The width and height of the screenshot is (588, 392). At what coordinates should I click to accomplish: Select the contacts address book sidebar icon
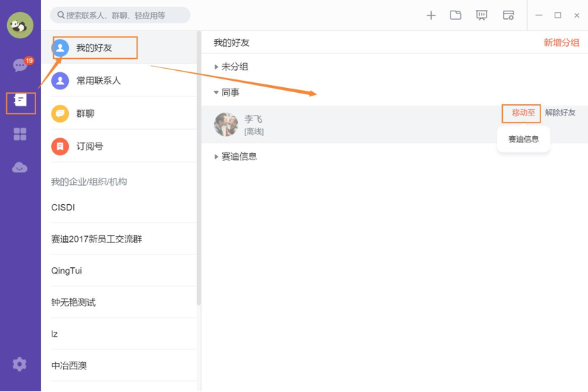tap(21, 100)
